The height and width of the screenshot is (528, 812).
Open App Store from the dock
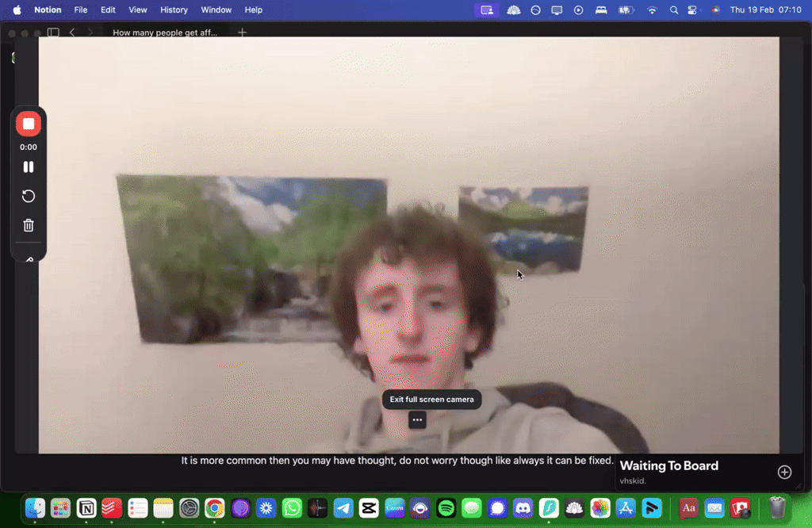click(x=626, y=508)
